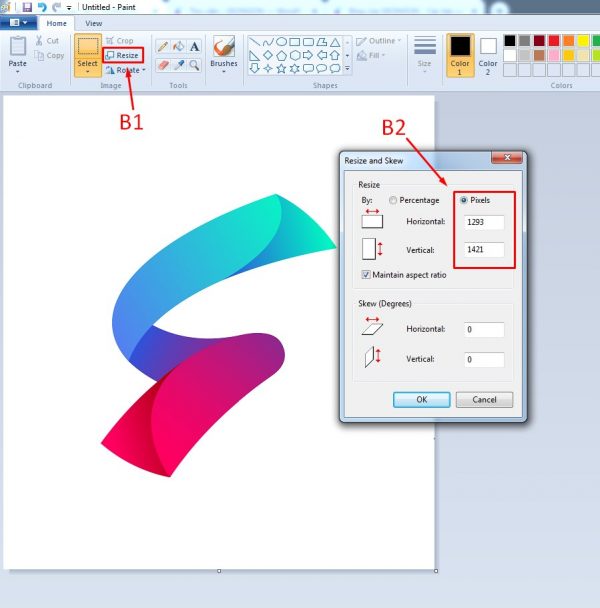Choose the Right arrow shape
The image size is (600, 608).
308,55
